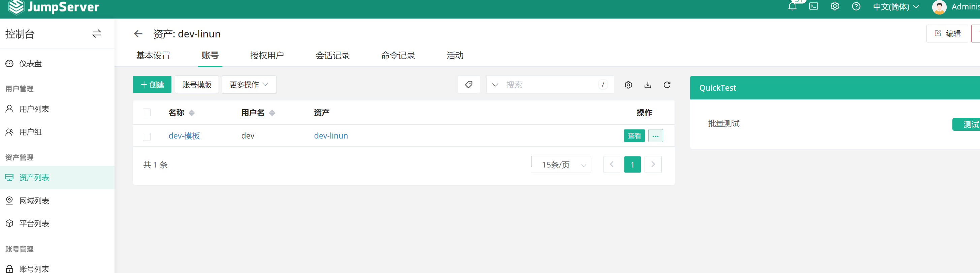
Task: Click into the 搜索 search field
Action: [550, 85]
